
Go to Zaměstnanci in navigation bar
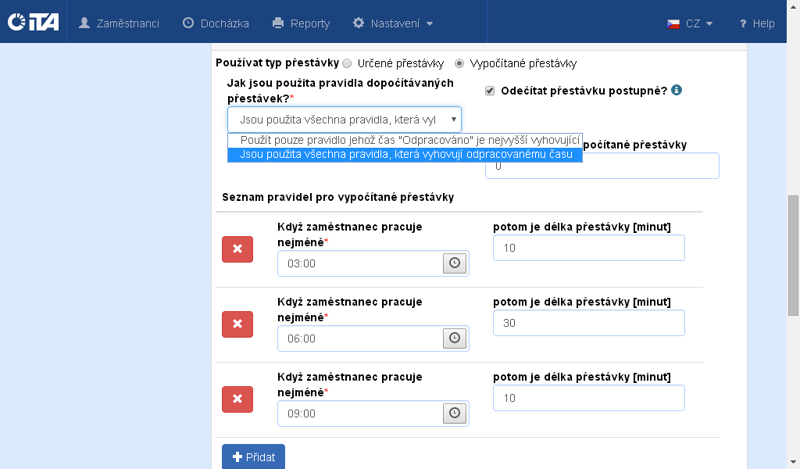119,22
